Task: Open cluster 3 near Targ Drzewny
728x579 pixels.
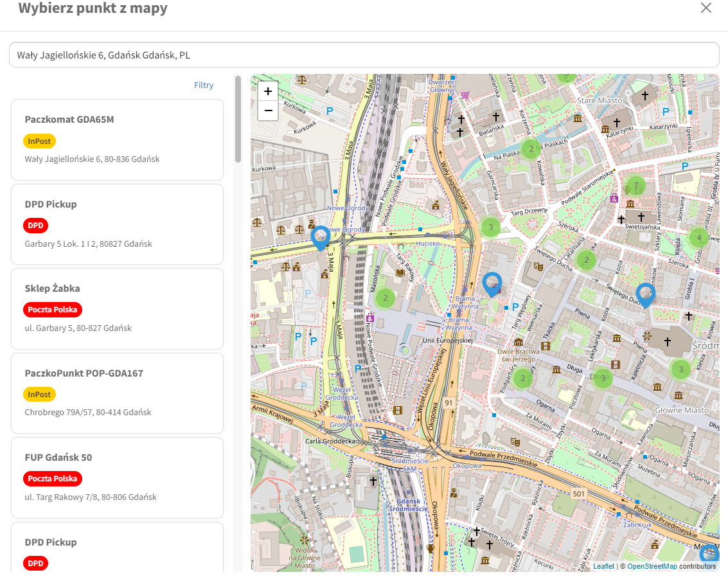Action: 491,227
